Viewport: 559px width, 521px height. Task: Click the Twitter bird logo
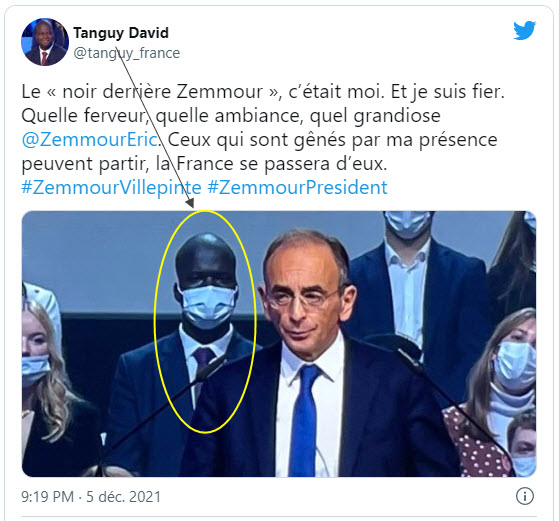(524, 30)
